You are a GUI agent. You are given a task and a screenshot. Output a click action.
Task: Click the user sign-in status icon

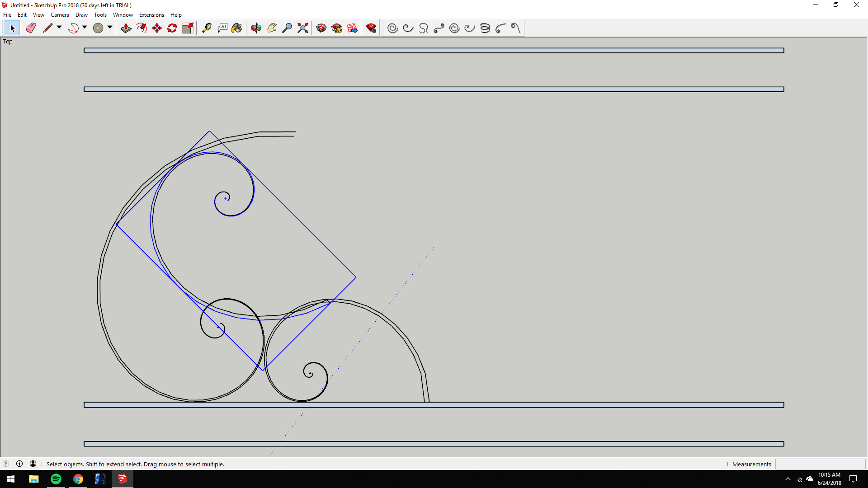(33, 464)
